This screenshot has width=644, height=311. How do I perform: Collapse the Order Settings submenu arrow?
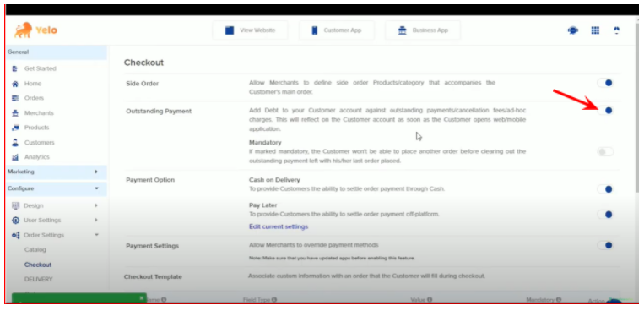pos(96,235)
